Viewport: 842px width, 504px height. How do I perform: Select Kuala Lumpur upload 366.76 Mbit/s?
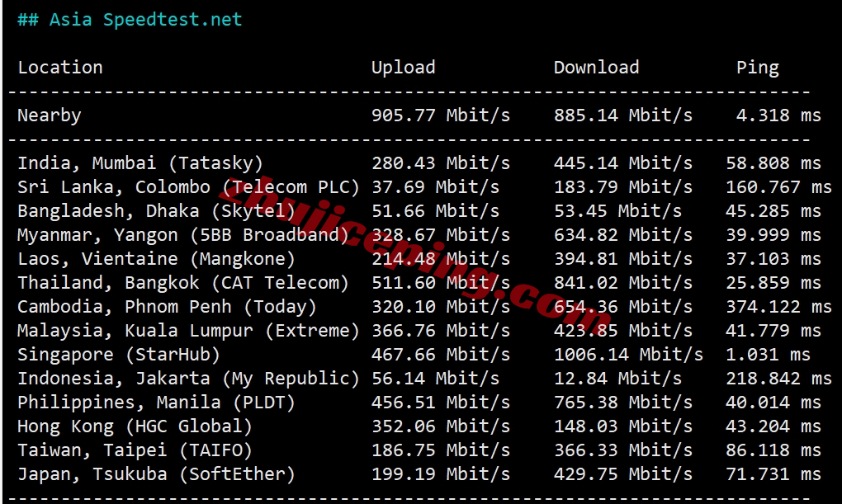click(441, 331)
